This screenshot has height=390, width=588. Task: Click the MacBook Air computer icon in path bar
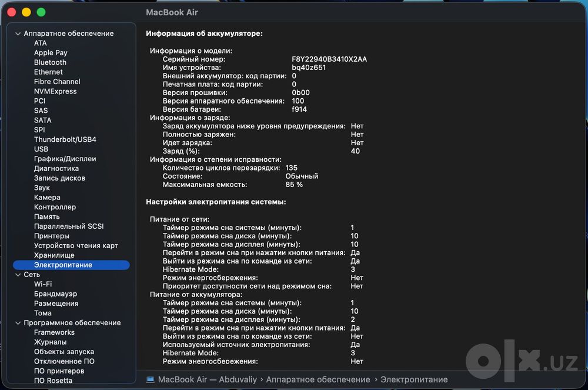click(151, 379)
